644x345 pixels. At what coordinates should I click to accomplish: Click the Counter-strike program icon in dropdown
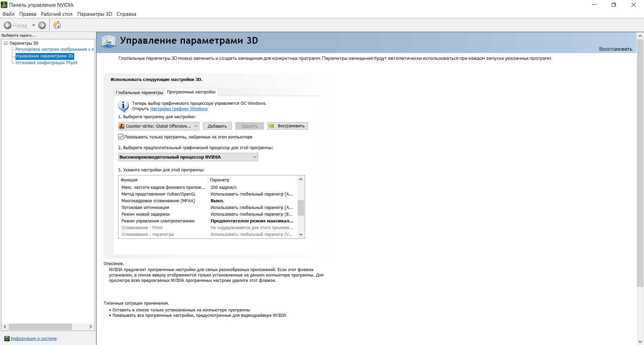[x=122, y=126]
